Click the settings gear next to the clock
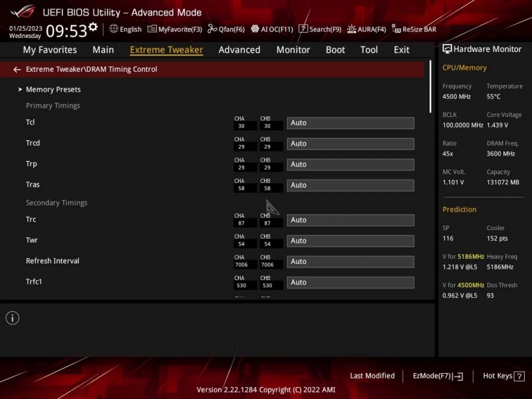This screenshot has width=532, height=399. click(x=92, y=27)
